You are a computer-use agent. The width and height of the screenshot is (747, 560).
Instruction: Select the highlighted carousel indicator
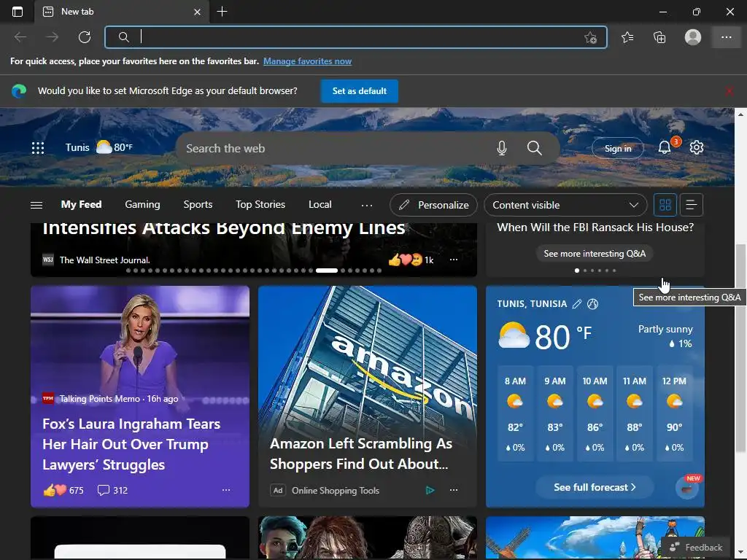pyautogui.click(x=327, y=271)
